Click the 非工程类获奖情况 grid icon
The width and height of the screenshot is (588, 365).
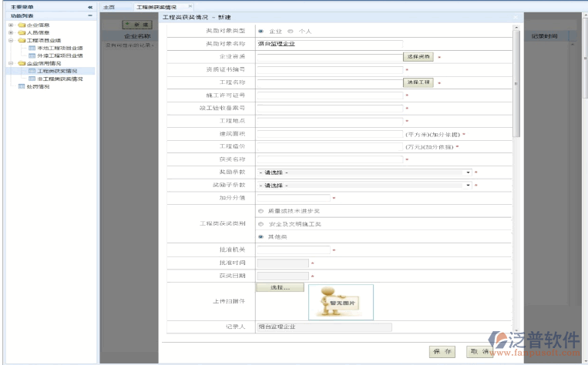click(x=32, y=79)
